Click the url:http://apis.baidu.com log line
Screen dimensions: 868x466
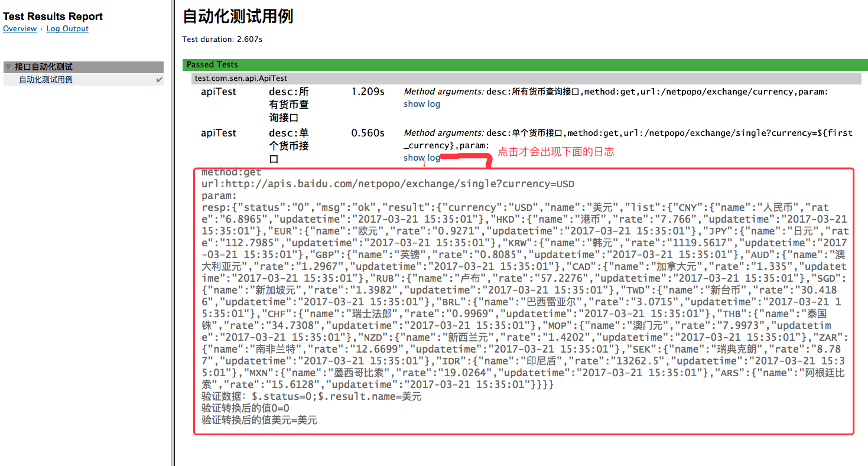point(388,184)
